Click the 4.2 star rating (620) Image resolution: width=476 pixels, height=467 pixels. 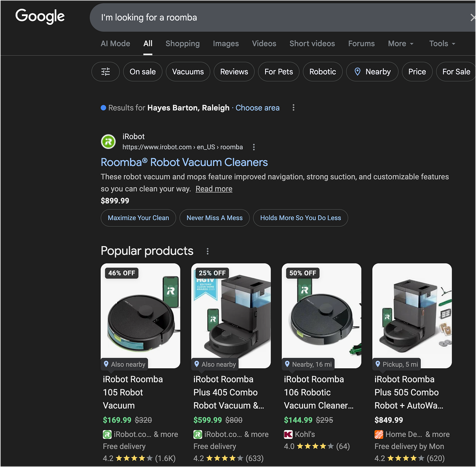tap(410, 458)
